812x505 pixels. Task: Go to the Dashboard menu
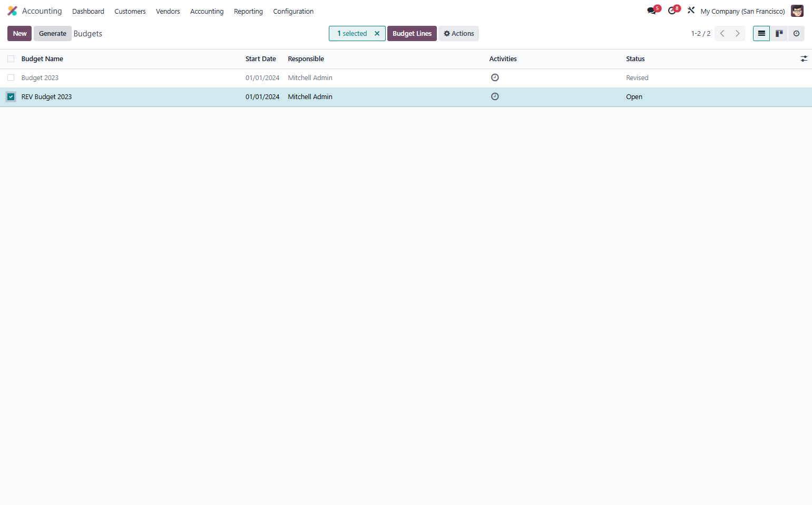(x=88, y=11)
